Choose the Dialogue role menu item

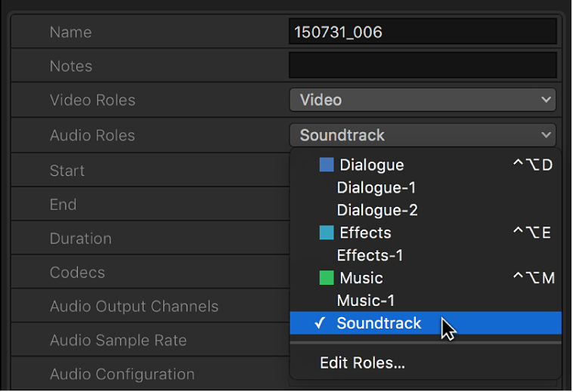(371, 165)
